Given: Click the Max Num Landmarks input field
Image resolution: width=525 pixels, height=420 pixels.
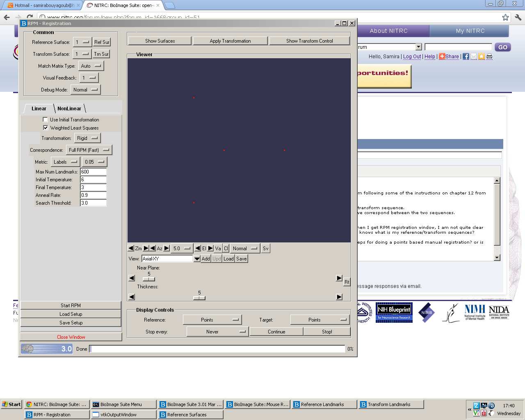Looking at the screenshot, I should 93,172.
